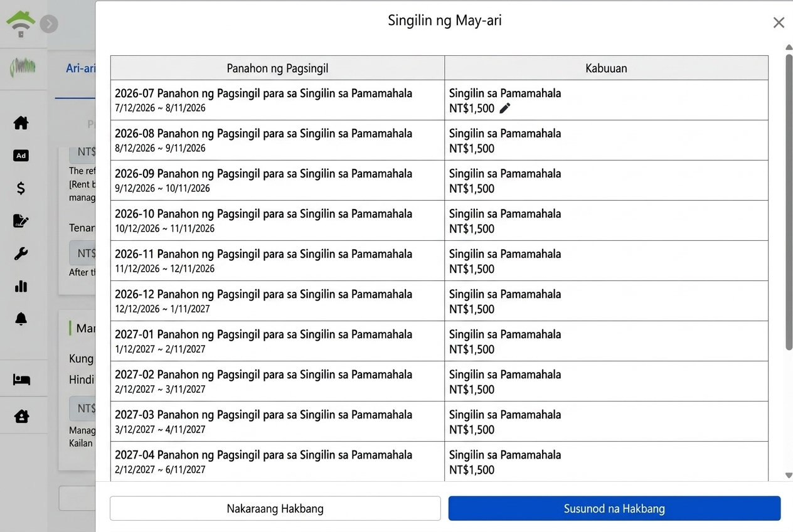793x532 pixels.
Task: Open the house with person icon
Action: [21, 415]
